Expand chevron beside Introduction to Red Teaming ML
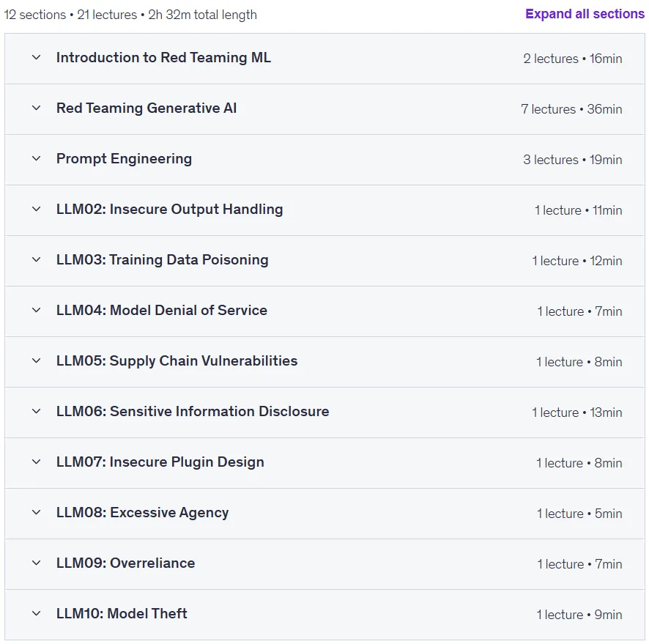This screenshot has width=649, height=644. (x=37, y=57)
